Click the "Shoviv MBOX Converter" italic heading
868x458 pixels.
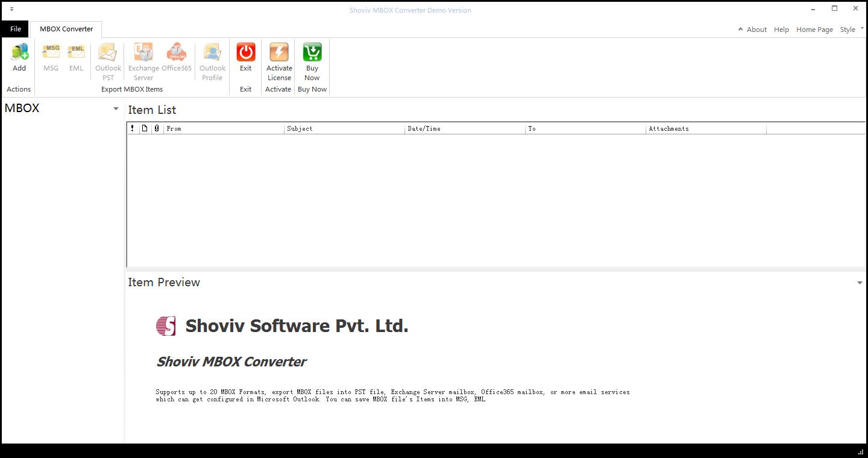[x=231, y=362]
